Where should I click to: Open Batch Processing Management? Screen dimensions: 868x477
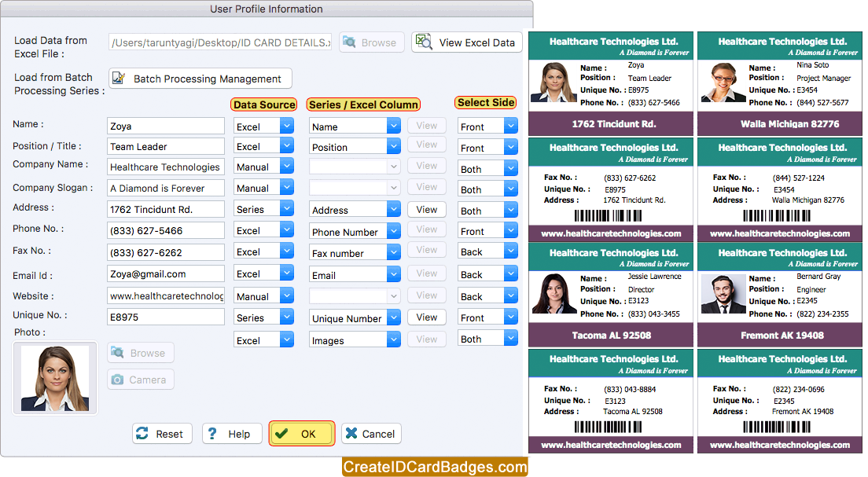[200, 79]
